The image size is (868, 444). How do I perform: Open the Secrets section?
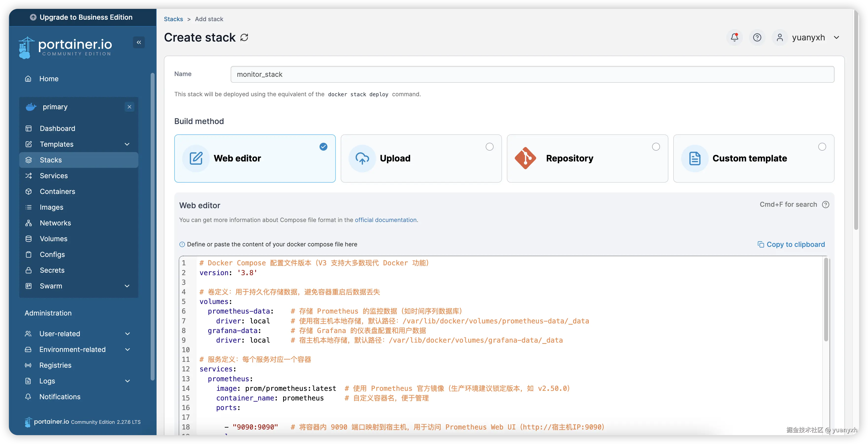[x=52, y=270]
